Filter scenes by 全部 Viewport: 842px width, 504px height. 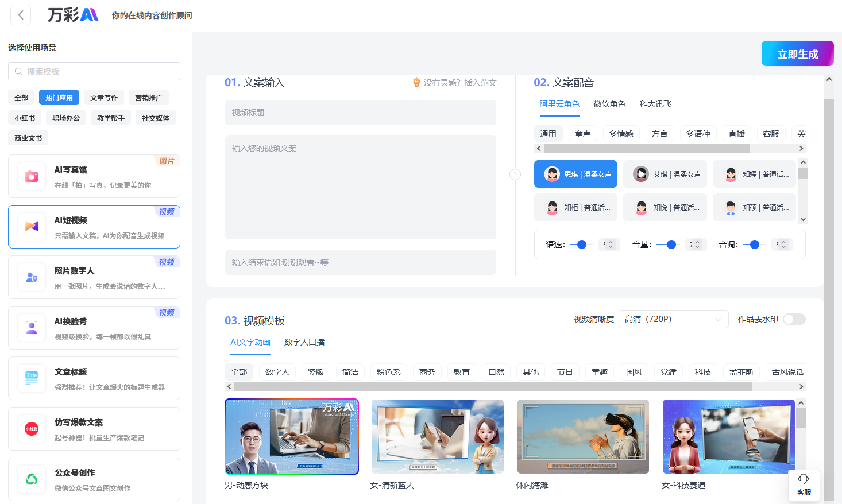pyautogui.click(x=21, y=98)
